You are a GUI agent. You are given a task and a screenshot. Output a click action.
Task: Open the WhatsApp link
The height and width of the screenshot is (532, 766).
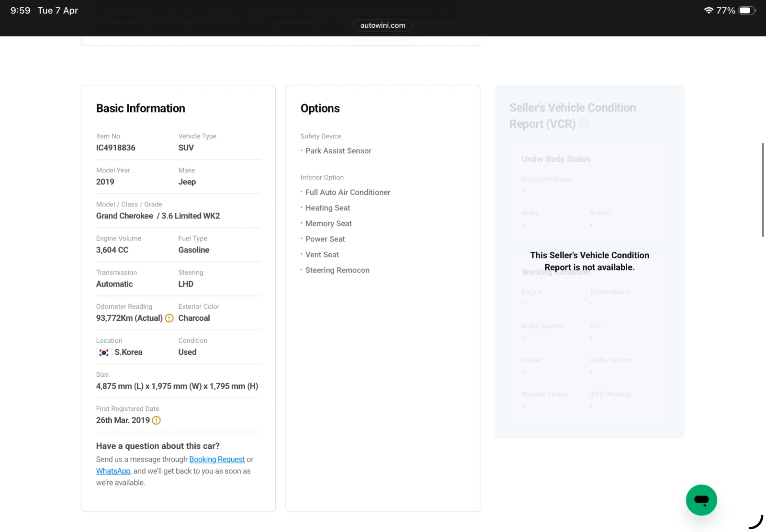point(113,471)
